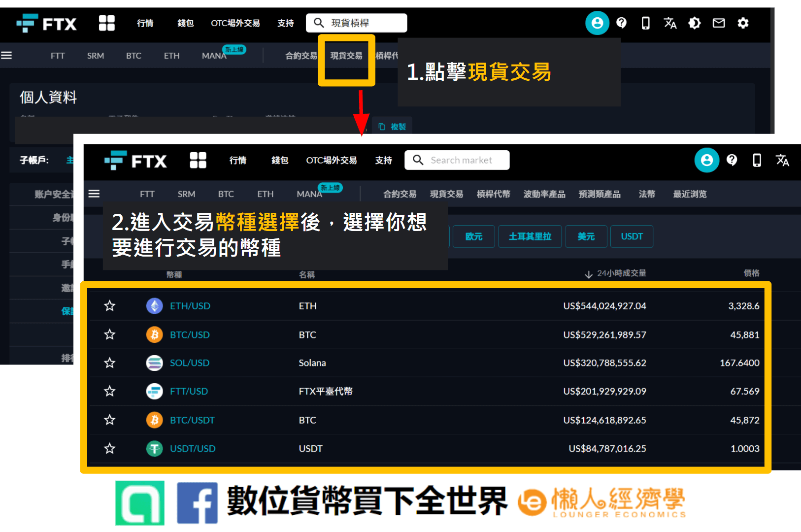
Task: Click the FTX logo in front window
Action: [x=135, y=161]
